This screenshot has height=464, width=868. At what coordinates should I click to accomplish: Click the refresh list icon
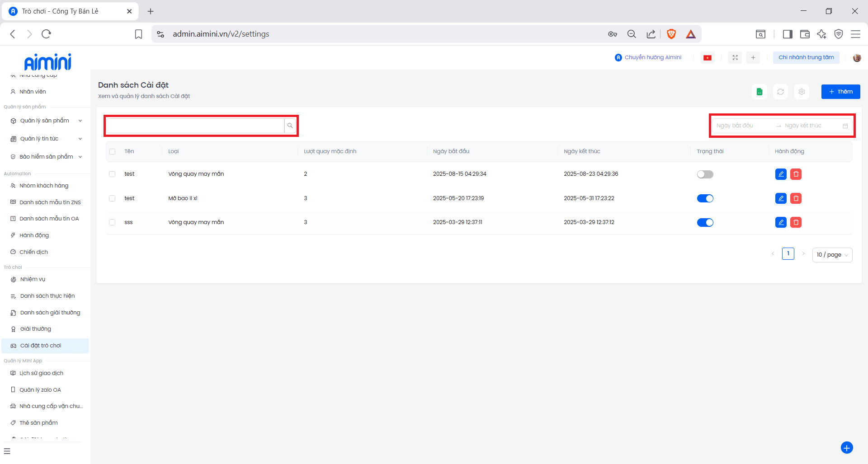pos(780,92)
